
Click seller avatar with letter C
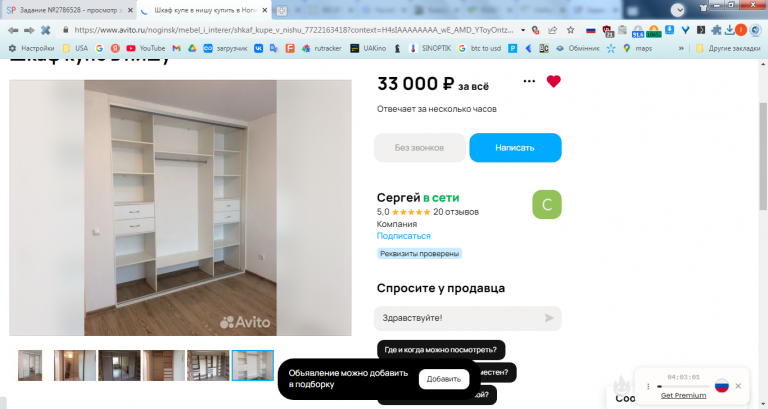(547, 204)
